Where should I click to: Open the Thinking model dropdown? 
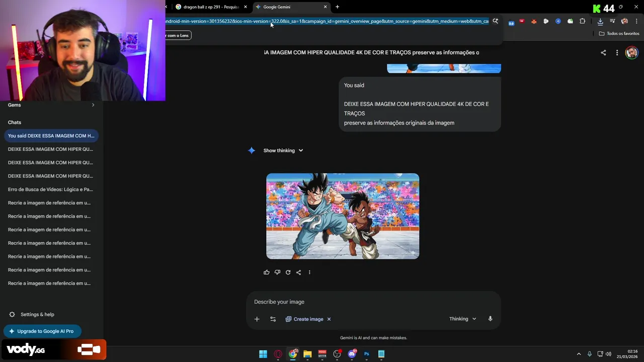(462, 319)
